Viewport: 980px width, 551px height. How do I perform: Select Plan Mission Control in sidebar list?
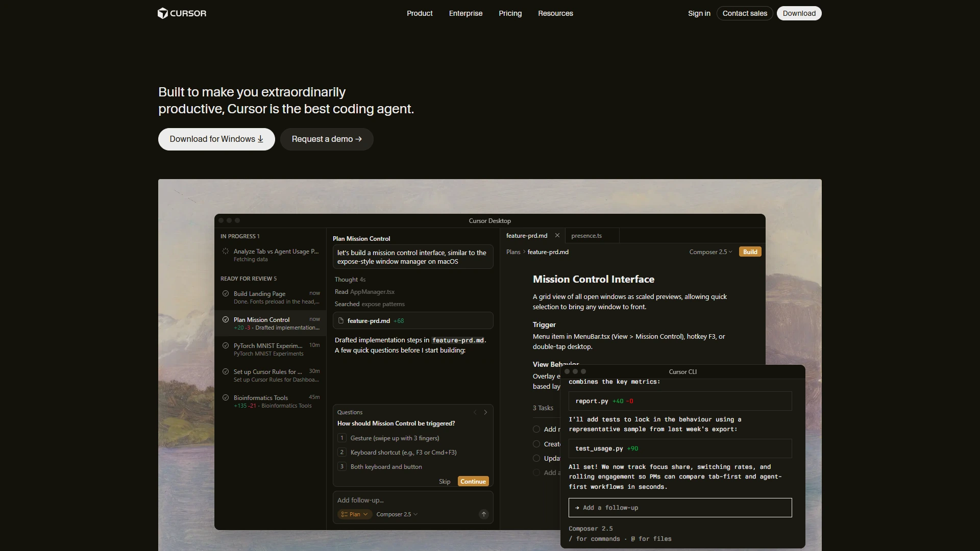coord(271,323)
